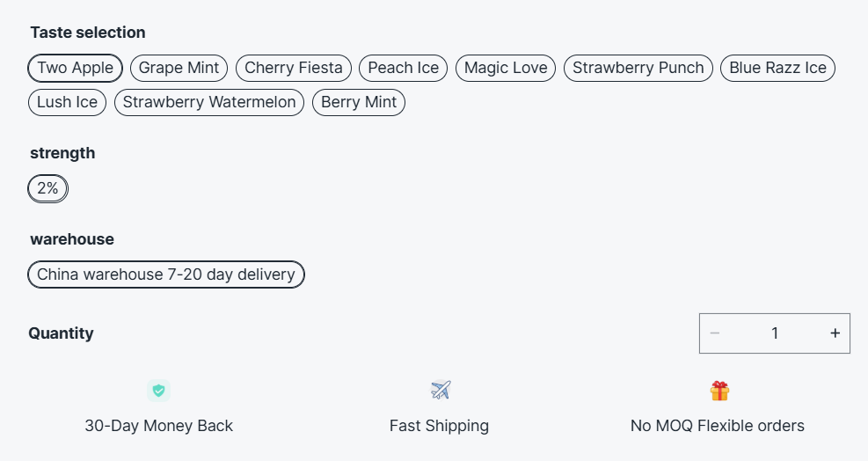Click the quantity number input field
The width and height of the screenshot is (868, 461).
pos(775,333)
